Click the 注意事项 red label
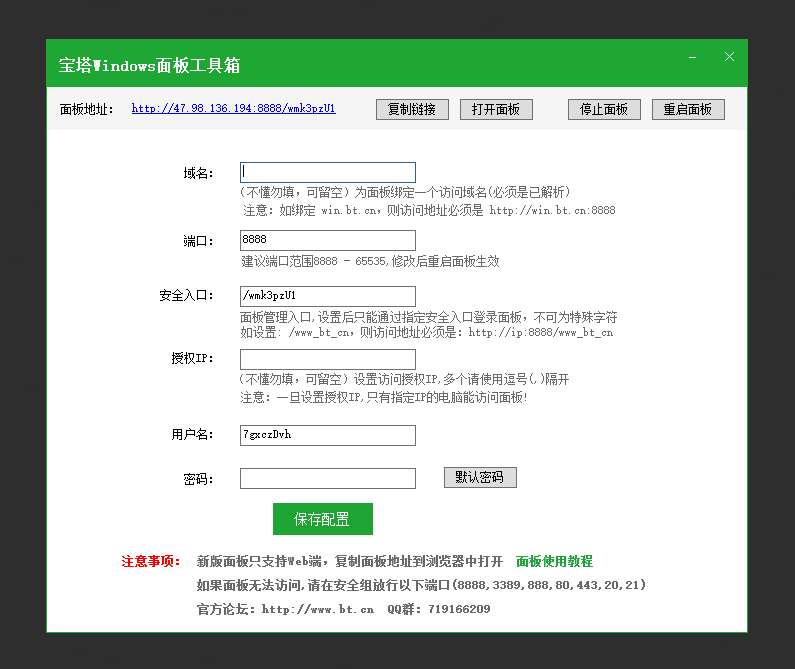This screenshot has width=795, height=669. click(x=151, y=561)
